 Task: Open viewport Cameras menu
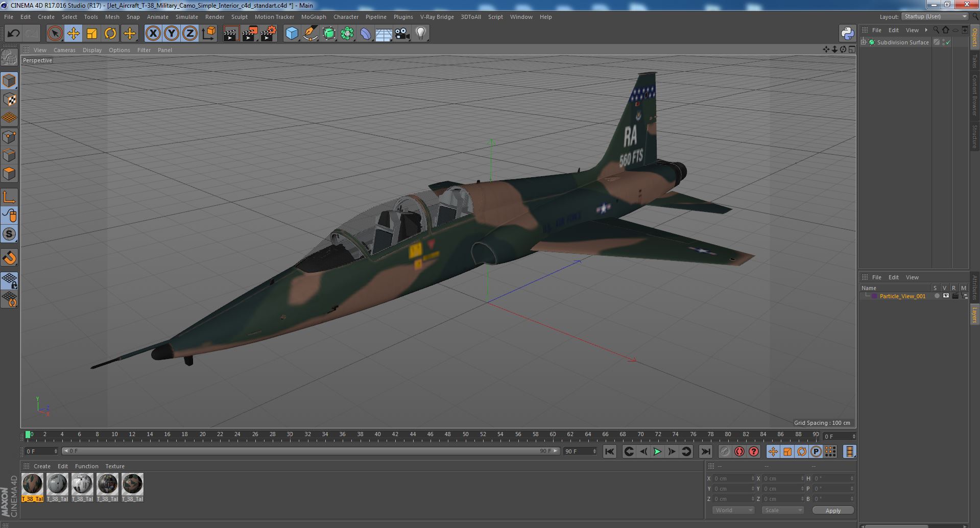[64, 50]
